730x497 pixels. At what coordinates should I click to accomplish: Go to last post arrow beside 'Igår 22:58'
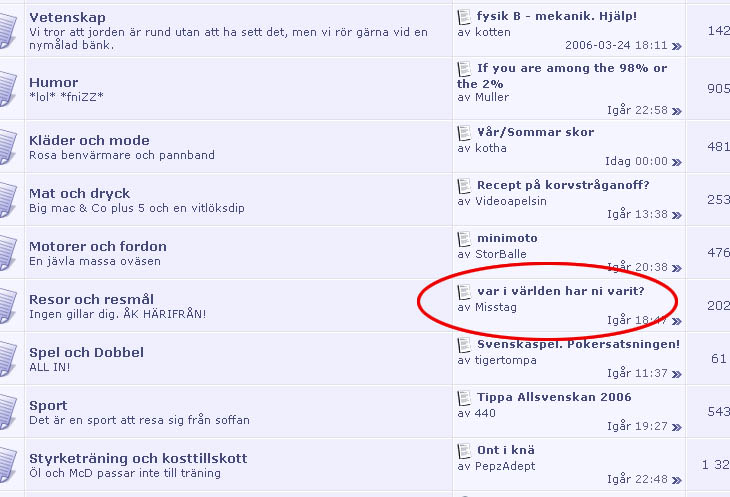[676, 111]
